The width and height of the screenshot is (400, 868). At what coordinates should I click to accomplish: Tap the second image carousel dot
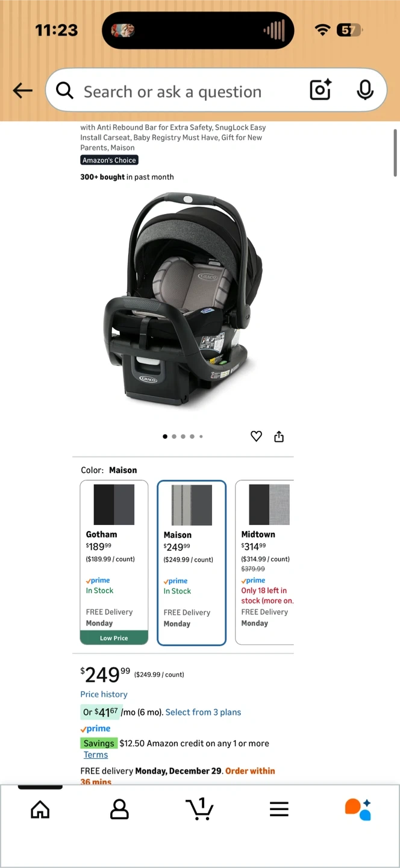coord(174,436)
